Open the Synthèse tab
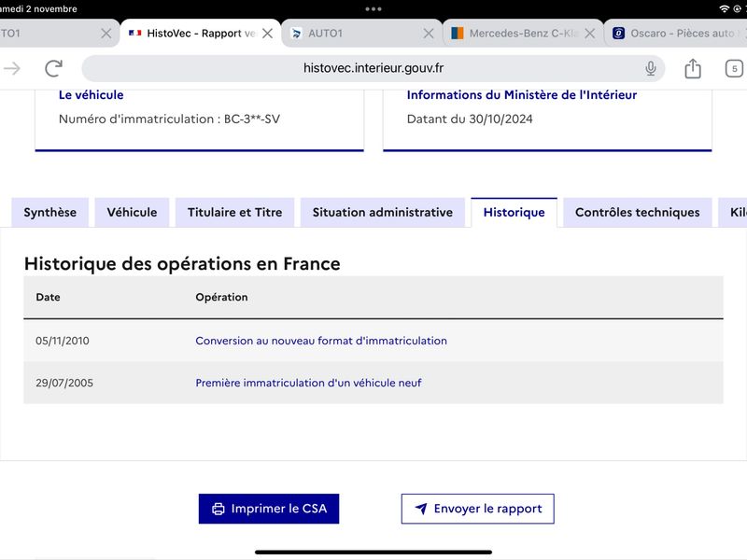This screenshot has height=560, width=747. (50, 213)
